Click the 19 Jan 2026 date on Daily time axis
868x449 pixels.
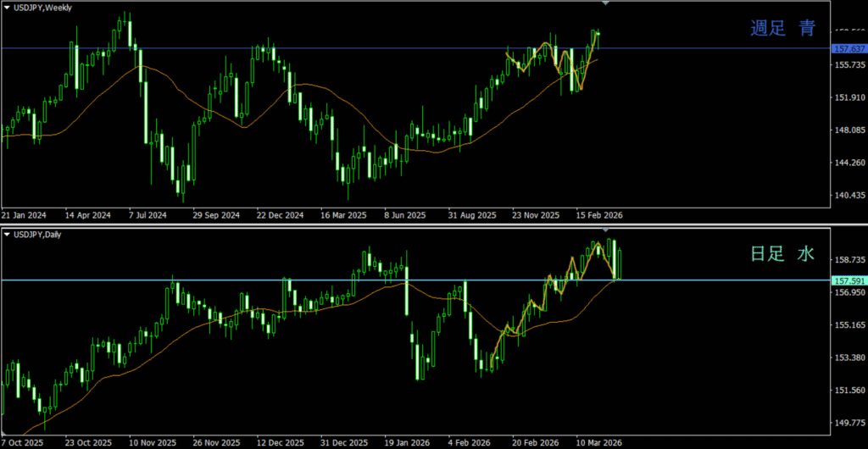(405, 442)
